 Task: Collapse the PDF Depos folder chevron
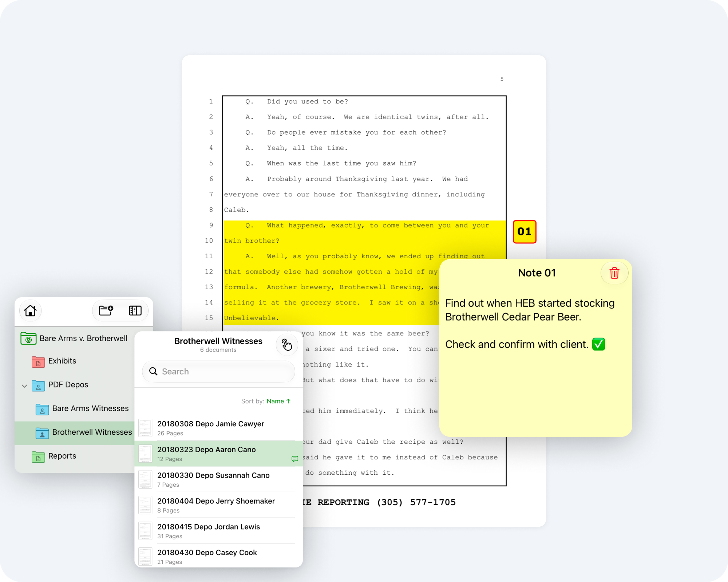[x=24, y=386]
